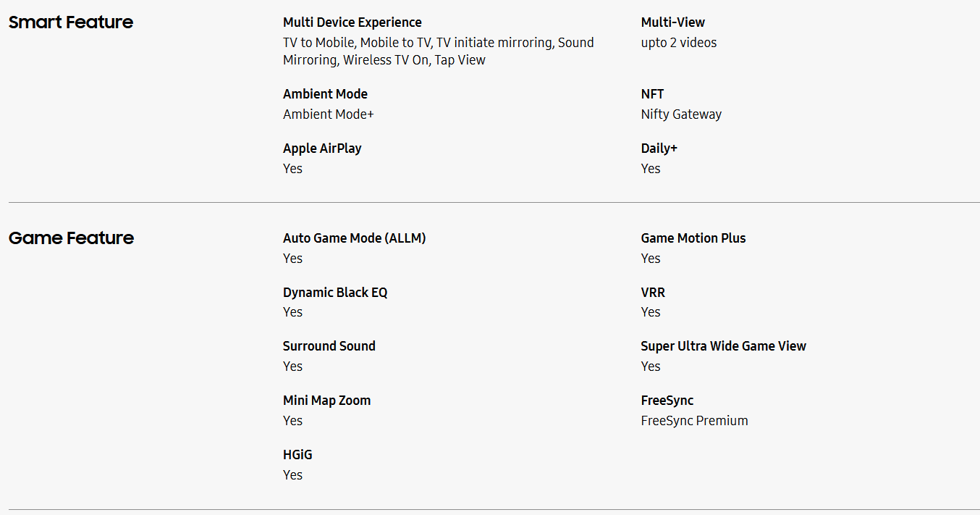Click the Ambient Mode spec title
Image resolution: width=980 pixels, height=515 pixels.
(x=325, y=94)
